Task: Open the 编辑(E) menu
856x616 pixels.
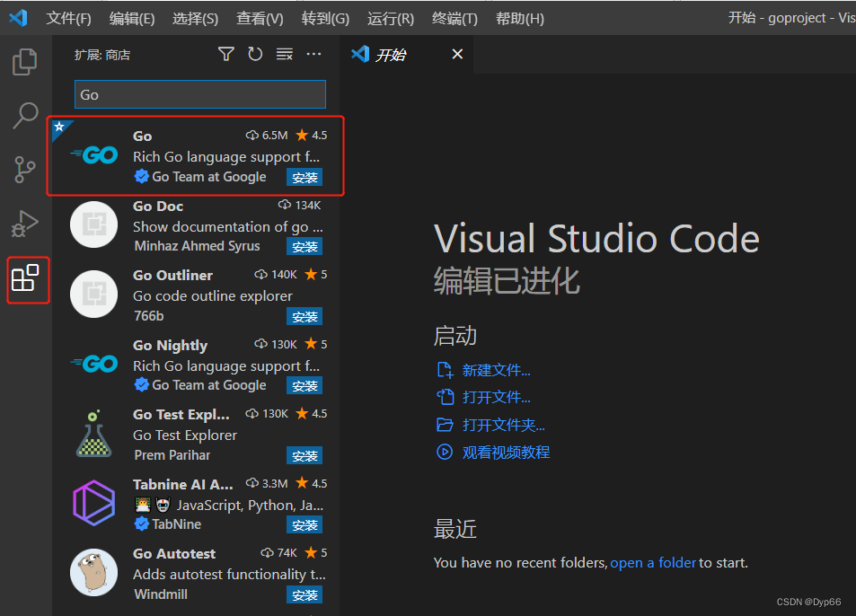Action: 131,19
